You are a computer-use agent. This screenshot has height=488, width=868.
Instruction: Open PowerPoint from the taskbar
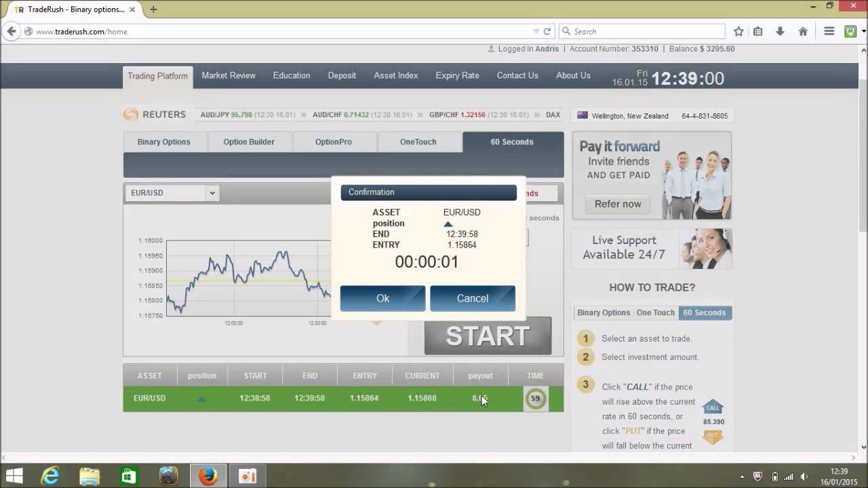pyautogui.click(x=248, y=476)
